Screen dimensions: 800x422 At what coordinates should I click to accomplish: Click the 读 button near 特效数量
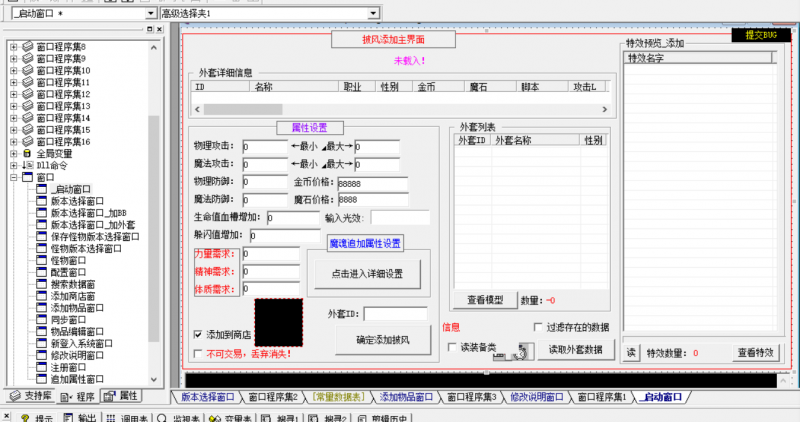pyautogui.click(x=631, y=353)
